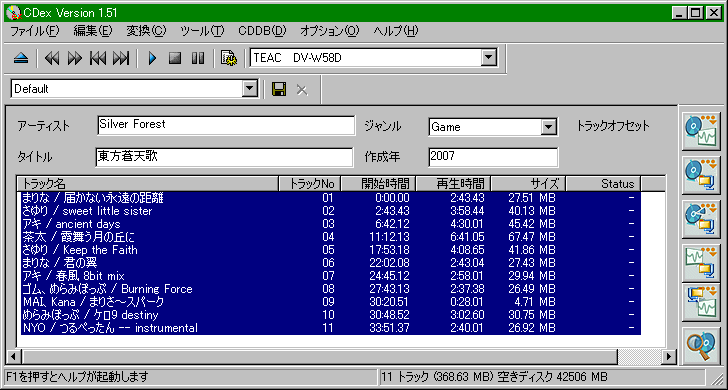This screenshot has height=390, width=728.
Task: Select track 05 Keep the Faith
Action: (329, 250)
